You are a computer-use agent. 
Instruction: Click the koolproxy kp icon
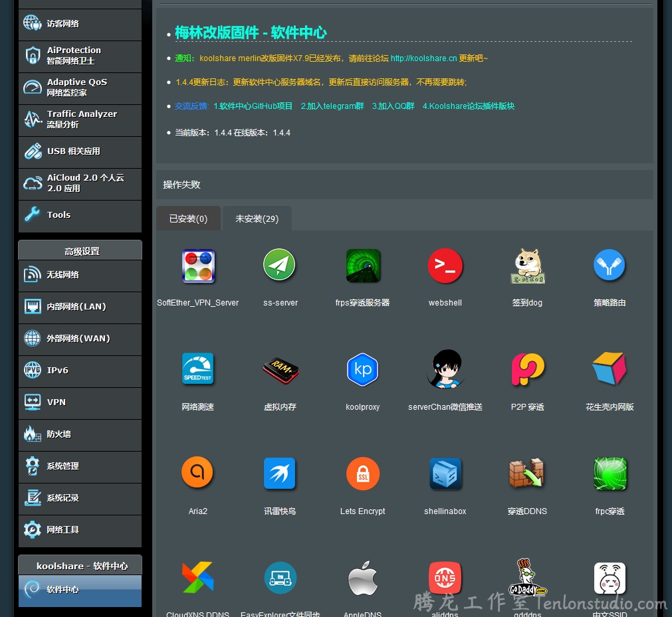(362, 369)
